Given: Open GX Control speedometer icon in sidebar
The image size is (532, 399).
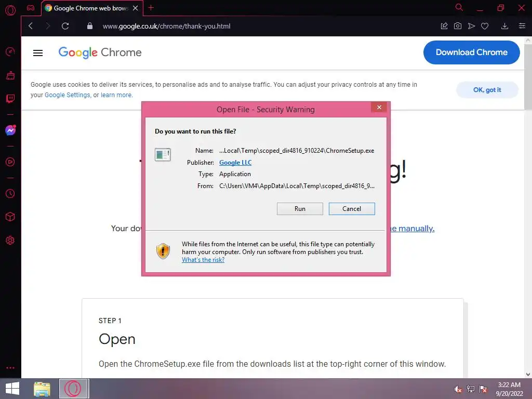Looking at the screenshot, I should click(10, 51).
